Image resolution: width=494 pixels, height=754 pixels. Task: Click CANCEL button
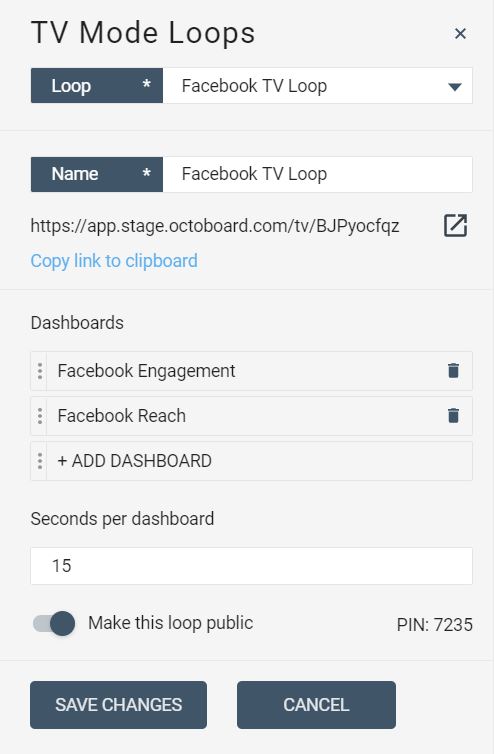pos(316,704)
